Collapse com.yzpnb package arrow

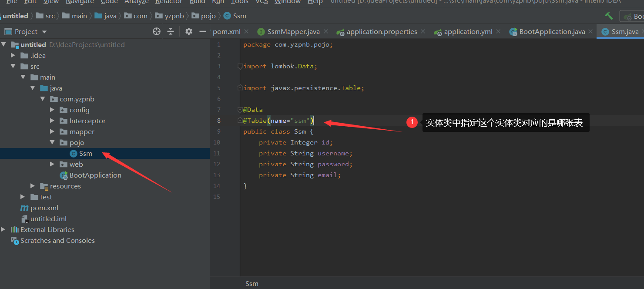tap(43, 99)
